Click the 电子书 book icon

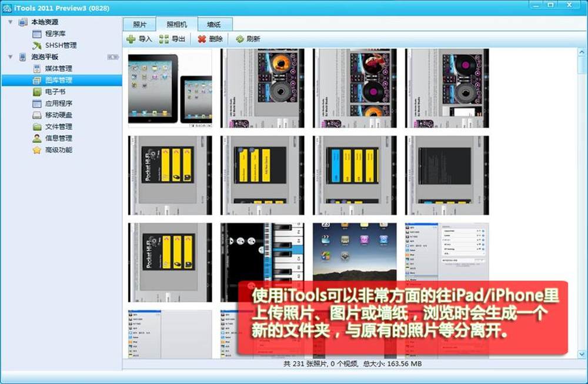tap(36, 92)
